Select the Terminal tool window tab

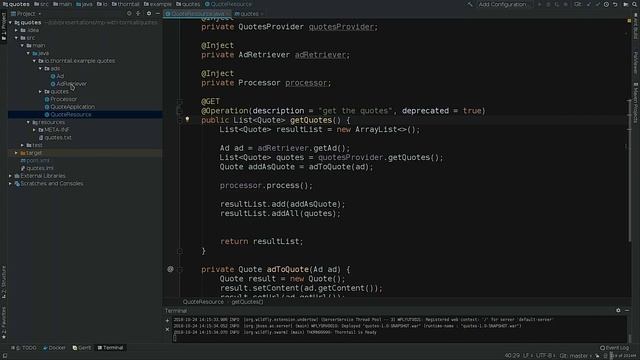tap(110, 348)
